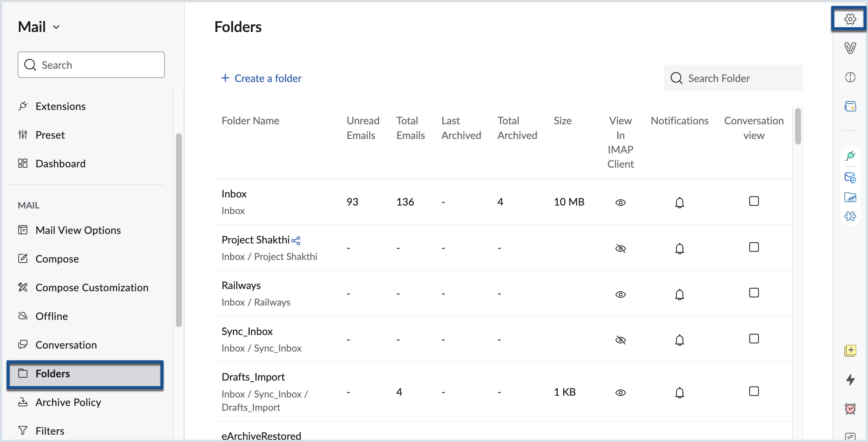
Task: Click Inbox unread count 93
Action: point(352,202)
